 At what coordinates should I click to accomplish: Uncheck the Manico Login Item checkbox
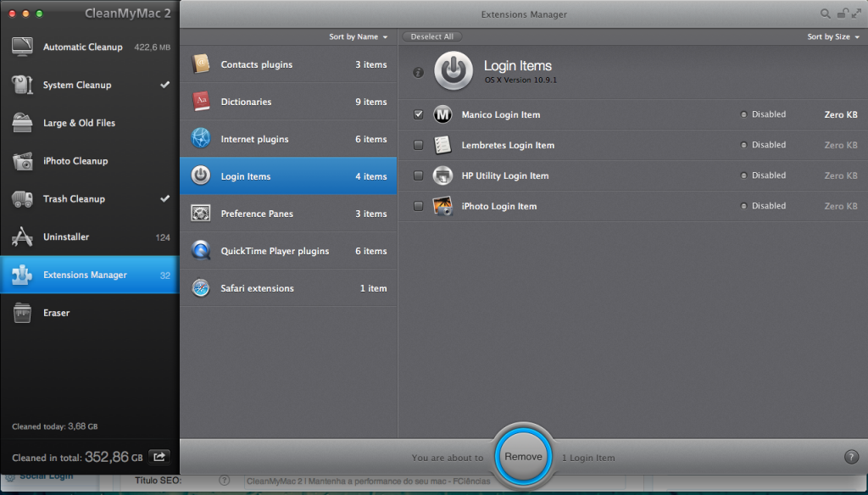(x=419, y=114)
